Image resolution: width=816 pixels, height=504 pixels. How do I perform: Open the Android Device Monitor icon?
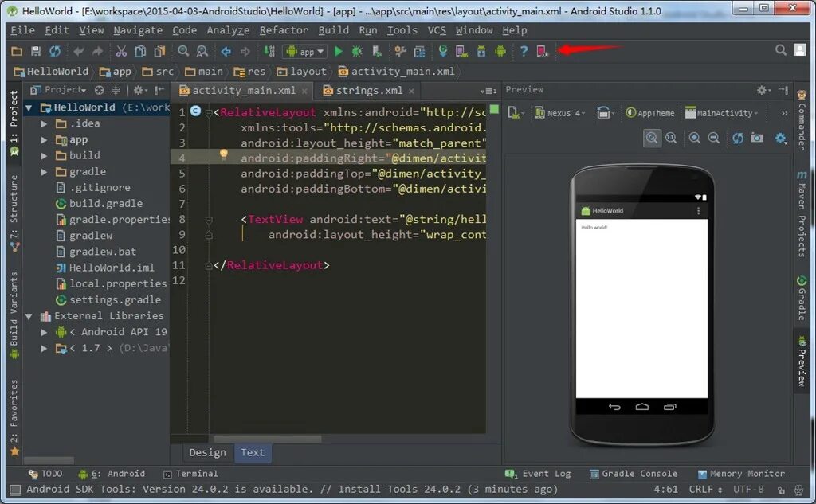coord(500,51)
